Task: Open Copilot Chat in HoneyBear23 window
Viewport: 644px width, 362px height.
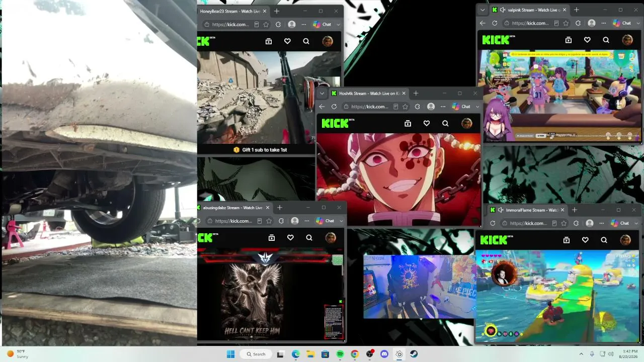Action: pyautogui.click(x=322, y=24)
